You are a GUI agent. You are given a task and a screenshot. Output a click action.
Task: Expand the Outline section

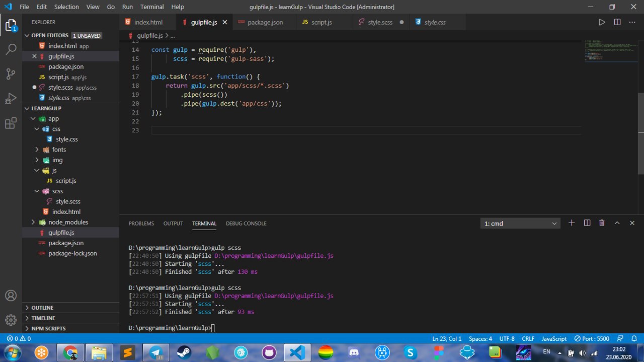coord(70,308)
